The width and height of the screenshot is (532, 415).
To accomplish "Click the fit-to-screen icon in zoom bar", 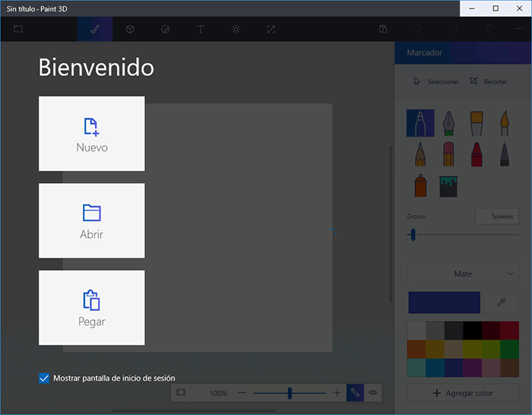I will point(181,393).
